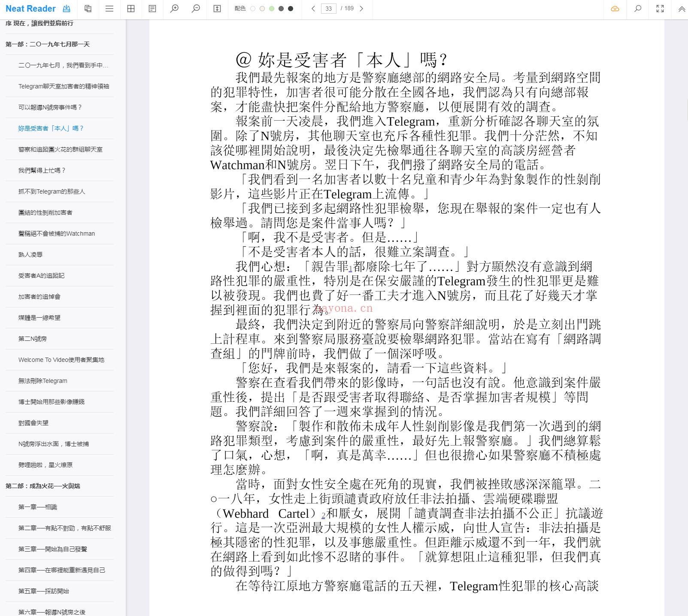Open chapter 第二章──有點不對勁，有點不舒服
688x616 pixels.
(64, 528)
